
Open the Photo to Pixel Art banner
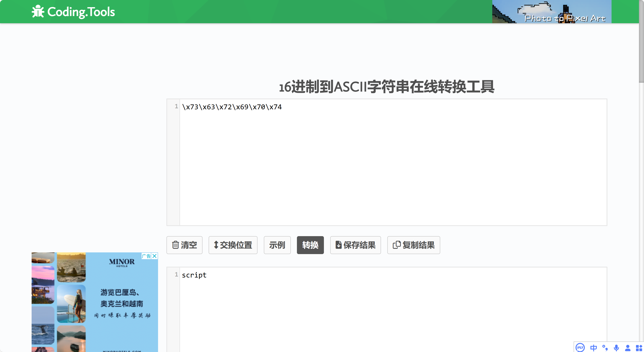[x=551, y=12]
